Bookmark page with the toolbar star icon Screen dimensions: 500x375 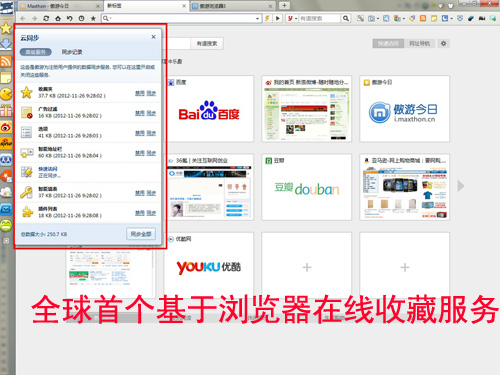(93, 18)
